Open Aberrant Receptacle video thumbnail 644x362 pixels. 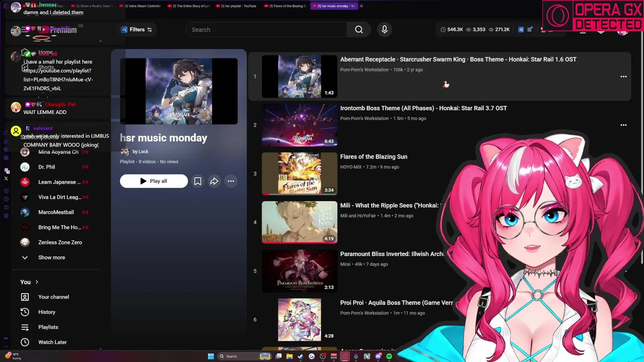tap(299, 76)
